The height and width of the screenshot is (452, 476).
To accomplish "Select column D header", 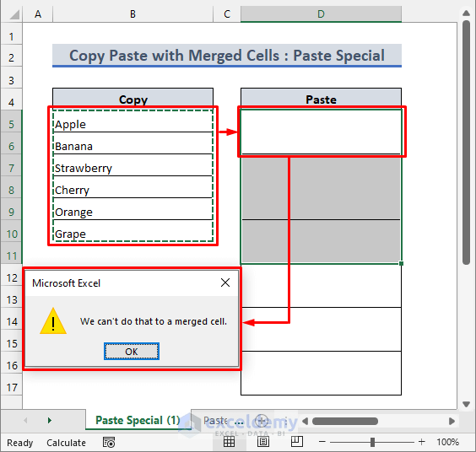I will pos(322,14).
